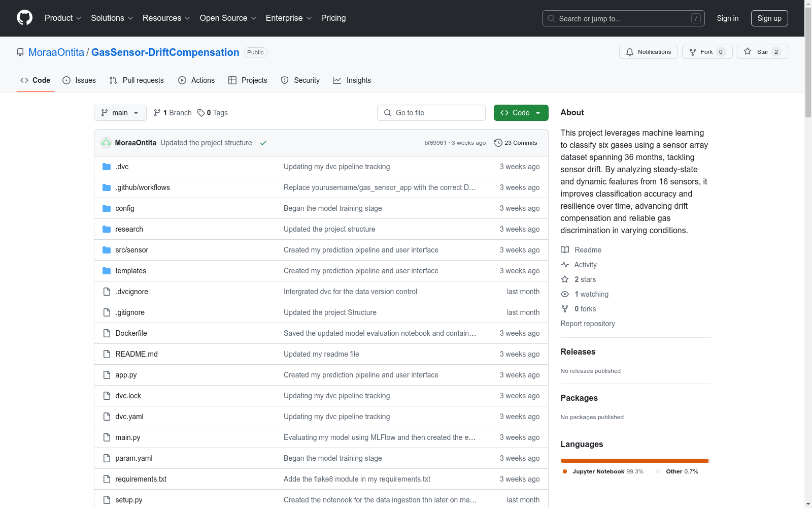The image size is (812, 508).
Task: Open the .dvc folder icon
Action: pyautogui.click(x=107, y=167)
